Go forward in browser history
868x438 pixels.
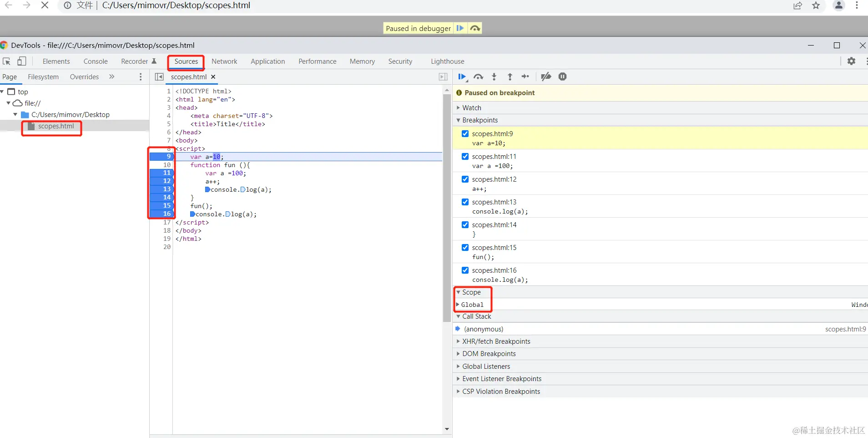pyautogui.click(x=26, y=5)
